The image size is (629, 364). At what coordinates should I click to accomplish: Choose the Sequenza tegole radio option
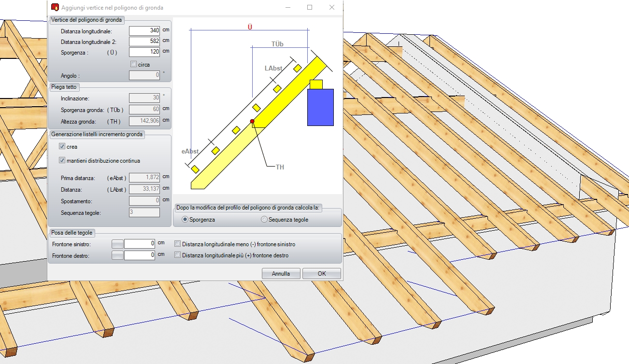tap(264, 220)
